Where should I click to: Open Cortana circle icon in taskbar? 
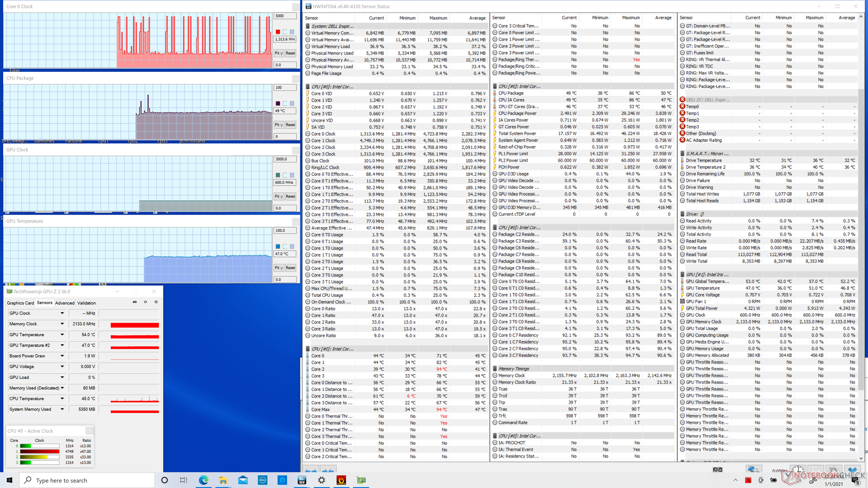[x=165, y=480]
